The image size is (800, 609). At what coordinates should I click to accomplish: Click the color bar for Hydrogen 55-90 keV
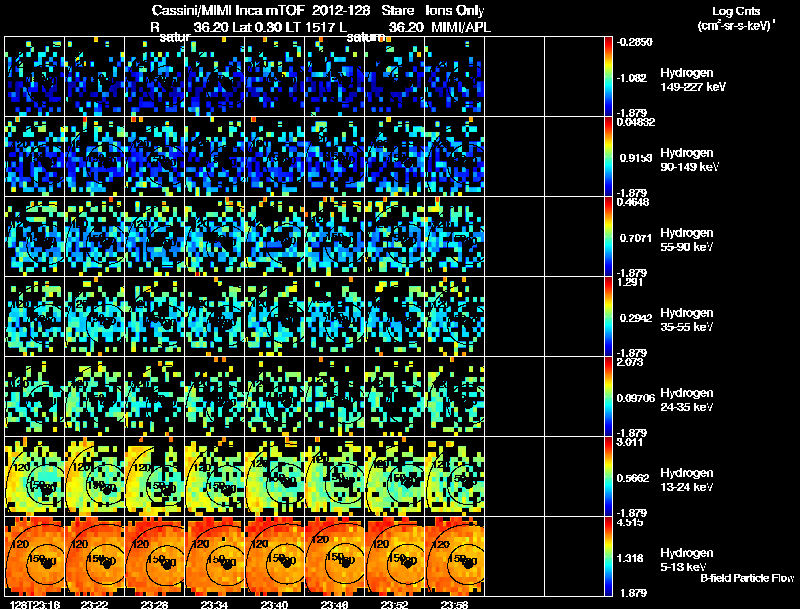click(x=608, y=237)
